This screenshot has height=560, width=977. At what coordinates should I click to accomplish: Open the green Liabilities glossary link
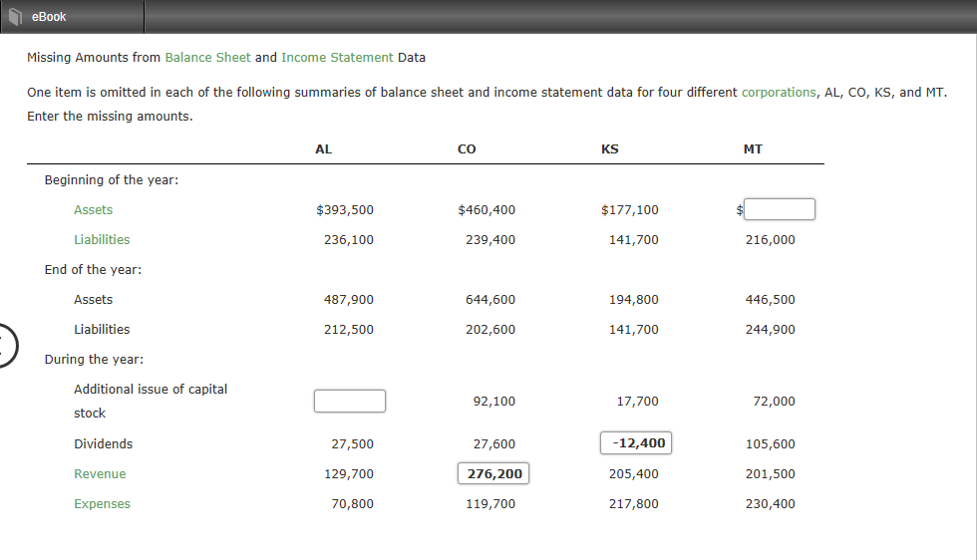click(x=102, y=240)
